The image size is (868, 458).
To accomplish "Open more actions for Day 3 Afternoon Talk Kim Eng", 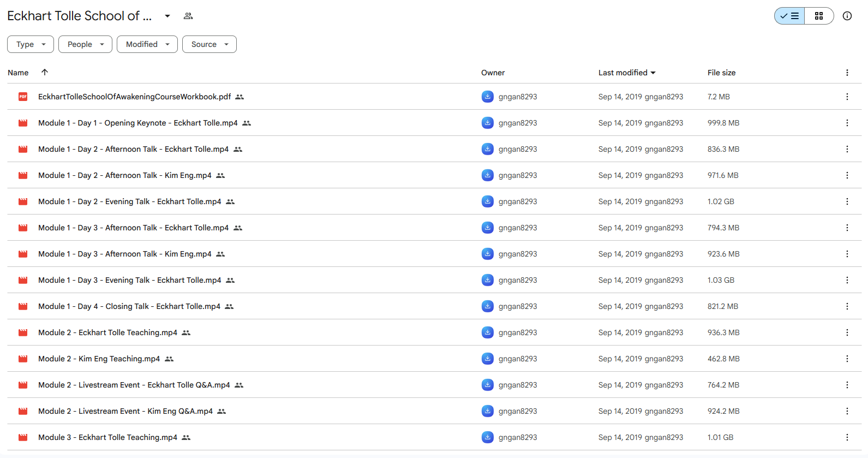I will [x=847, y=254].
